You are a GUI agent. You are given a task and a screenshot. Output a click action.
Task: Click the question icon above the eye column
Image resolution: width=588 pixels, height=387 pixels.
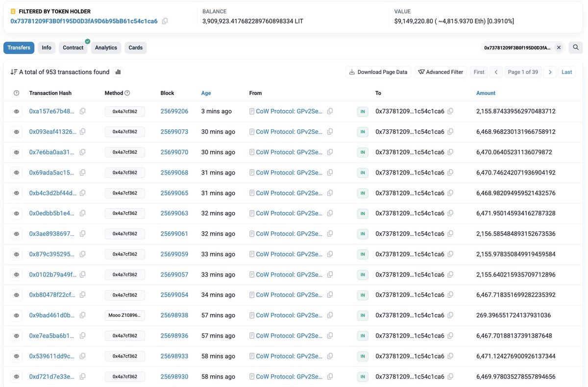point(16,93)
